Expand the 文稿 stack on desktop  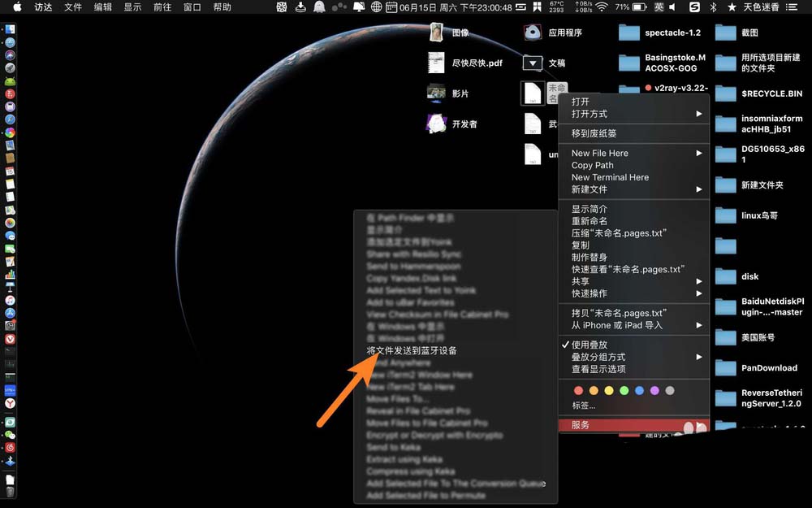533,63
